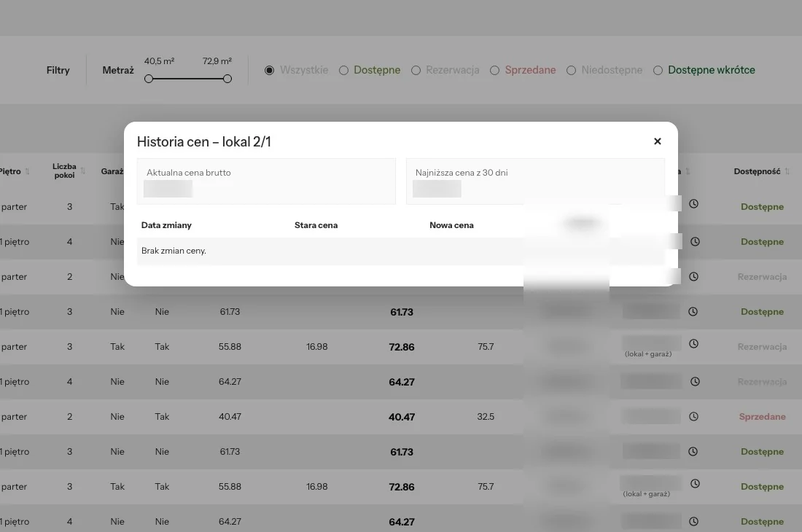Click the 75.7 value in the 55.88 Rezerwacja row
This screenshot has height=532, width=802.
tap(486, 346)
